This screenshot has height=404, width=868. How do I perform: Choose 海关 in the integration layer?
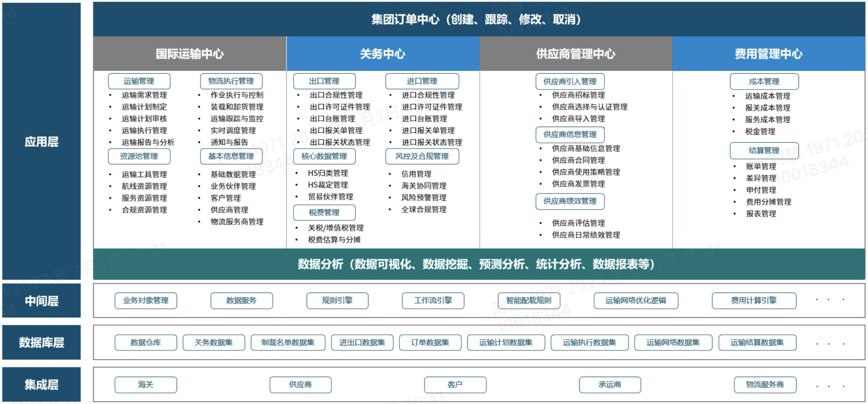tap(145, 385)
